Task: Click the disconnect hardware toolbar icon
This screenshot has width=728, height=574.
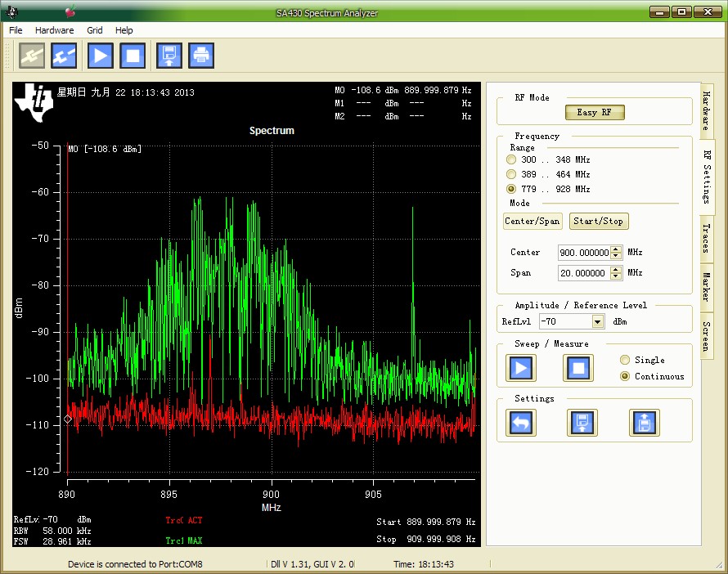Action: click(64, 56)
